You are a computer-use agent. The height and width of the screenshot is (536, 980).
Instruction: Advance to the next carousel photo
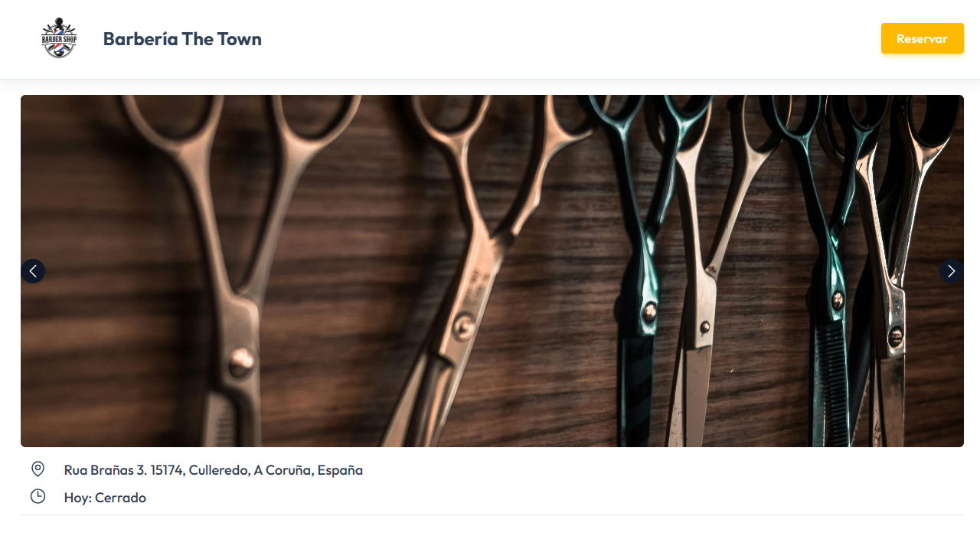[x=951, y=271]
